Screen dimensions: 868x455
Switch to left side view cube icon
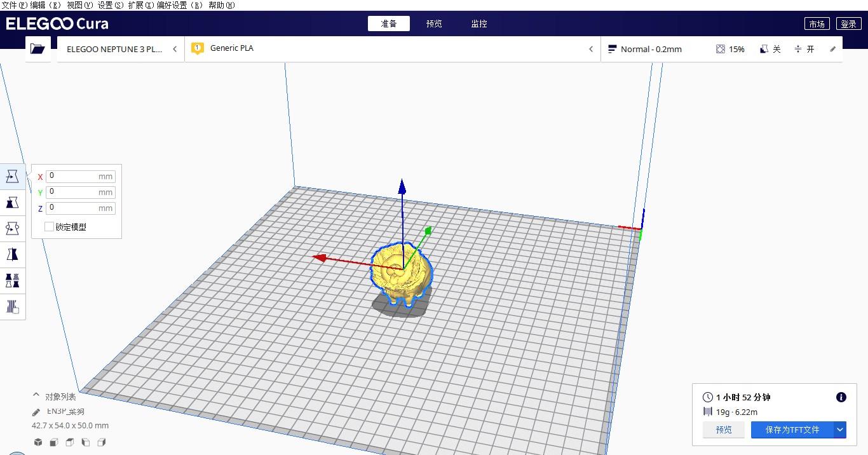[x=86, y=442]
